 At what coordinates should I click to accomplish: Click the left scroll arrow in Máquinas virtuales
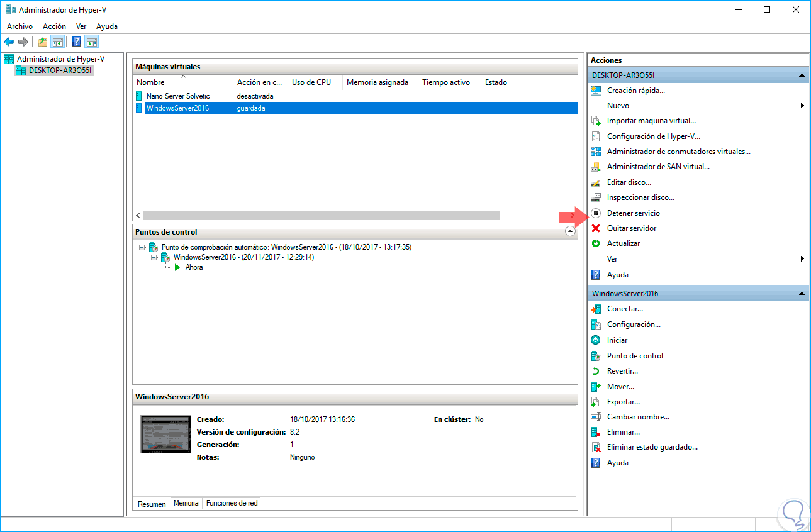point(138,215)
